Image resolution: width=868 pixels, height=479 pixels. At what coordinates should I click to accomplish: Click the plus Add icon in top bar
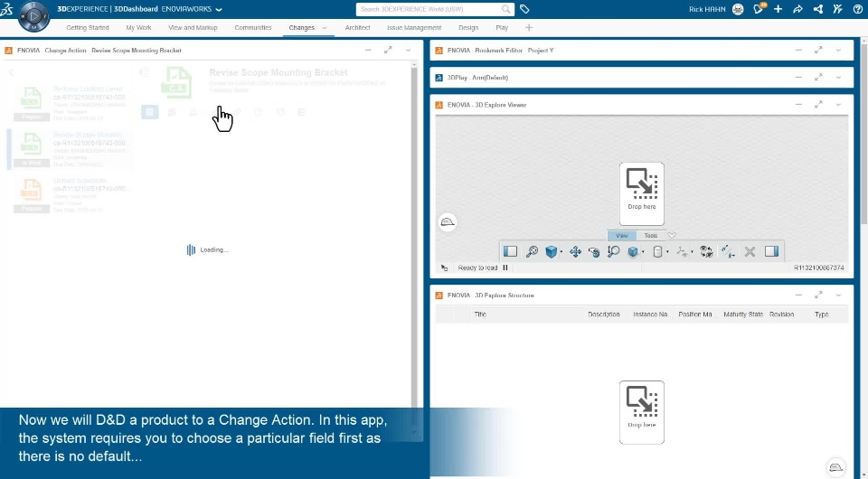coord(778,9)
